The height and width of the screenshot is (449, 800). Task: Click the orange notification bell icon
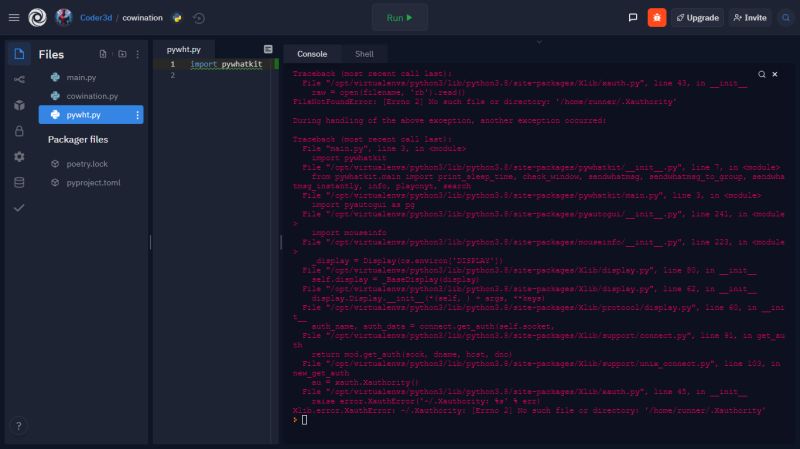coord(657,18)
